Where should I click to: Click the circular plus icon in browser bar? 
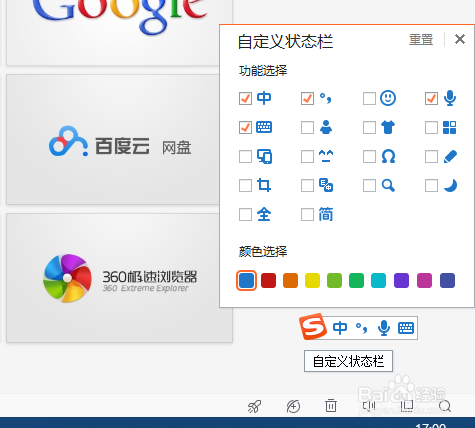293,406
